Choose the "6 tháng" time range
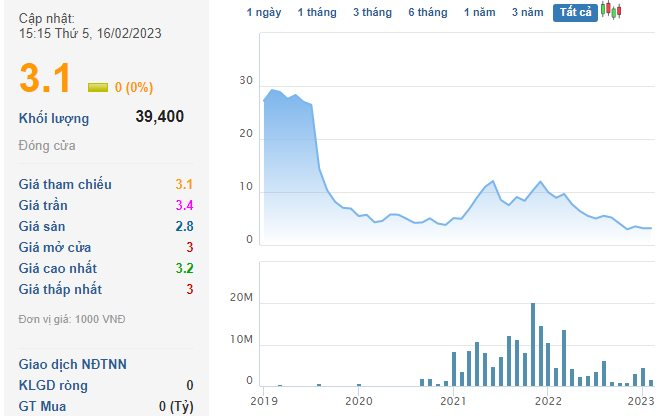This screenshot has width=672, height=416. (427, 13)
